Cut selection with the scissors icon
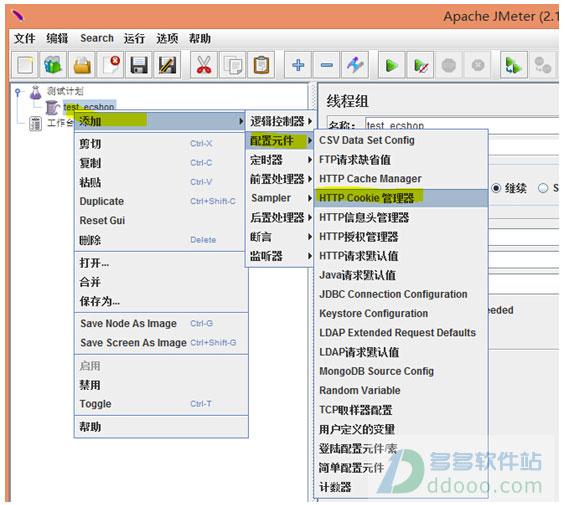This screenshot has width=565, height=505. pos(204,65)
